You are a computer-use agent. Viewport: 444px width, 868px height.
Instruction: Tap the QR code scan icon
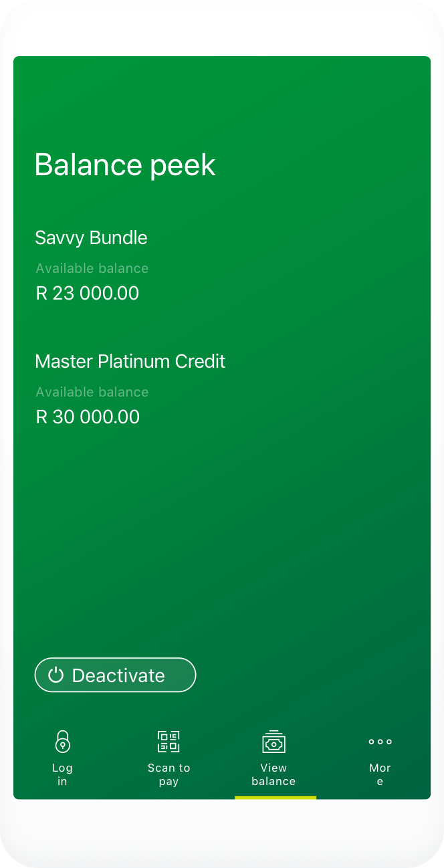click(x=169, y=742)
